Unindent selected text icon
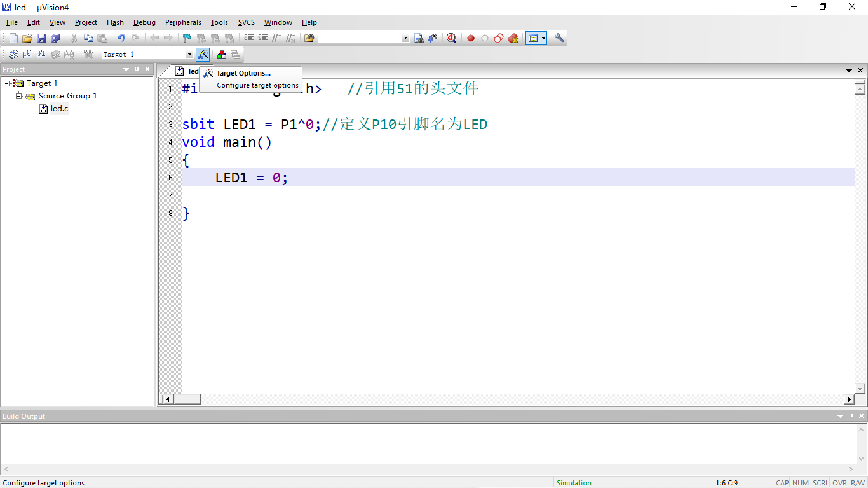Screen dimensions: 868x488 262,38
